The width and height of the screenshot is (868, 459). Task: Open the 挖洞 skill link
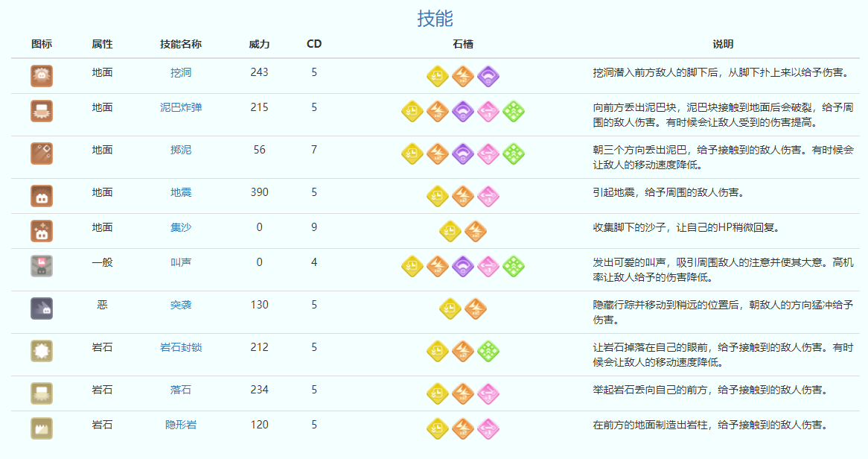181,72
